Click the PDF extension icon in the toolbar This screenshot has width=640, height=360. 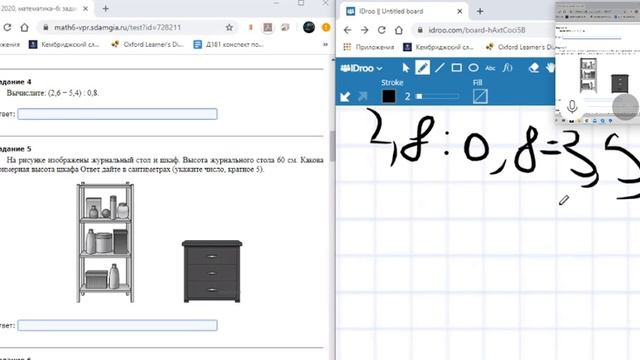268,27
